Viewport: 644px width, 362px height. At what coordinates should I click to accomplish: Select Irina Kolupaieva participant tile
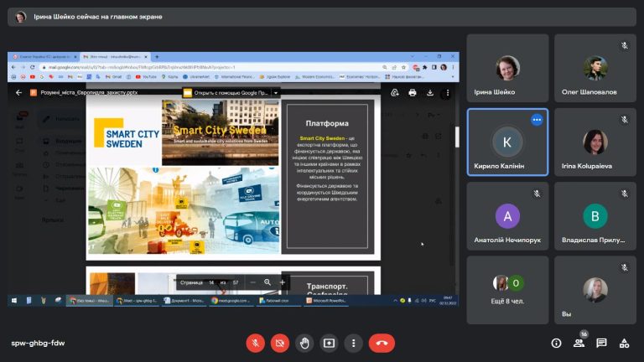pos(595,142)
